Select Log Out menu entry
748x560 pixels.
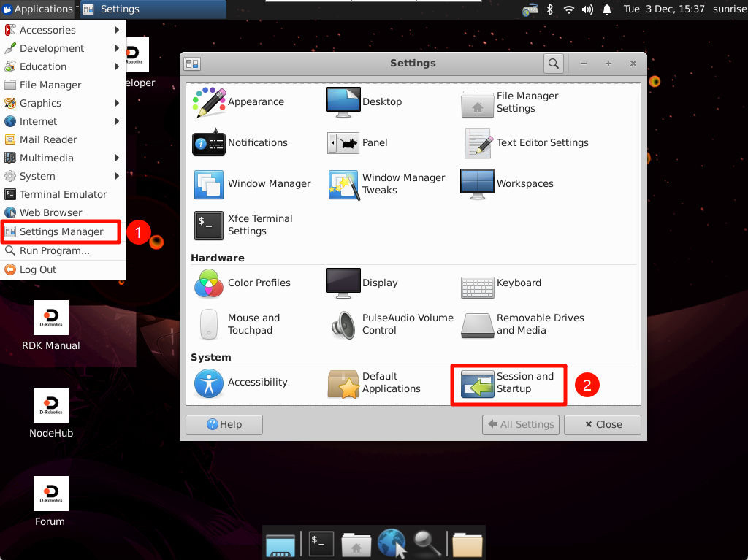(x=63, y=270)
